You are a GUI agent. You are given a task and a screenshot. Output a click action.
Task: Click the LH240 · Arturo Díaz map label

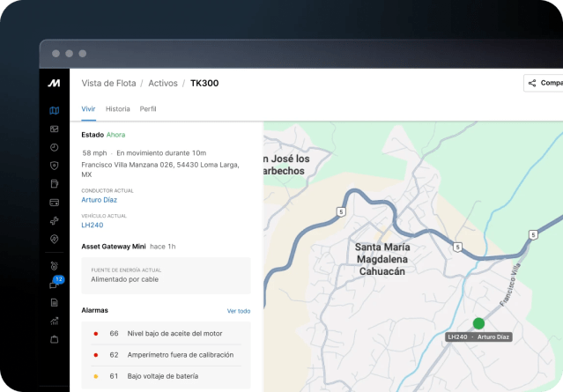coord(478,337)
